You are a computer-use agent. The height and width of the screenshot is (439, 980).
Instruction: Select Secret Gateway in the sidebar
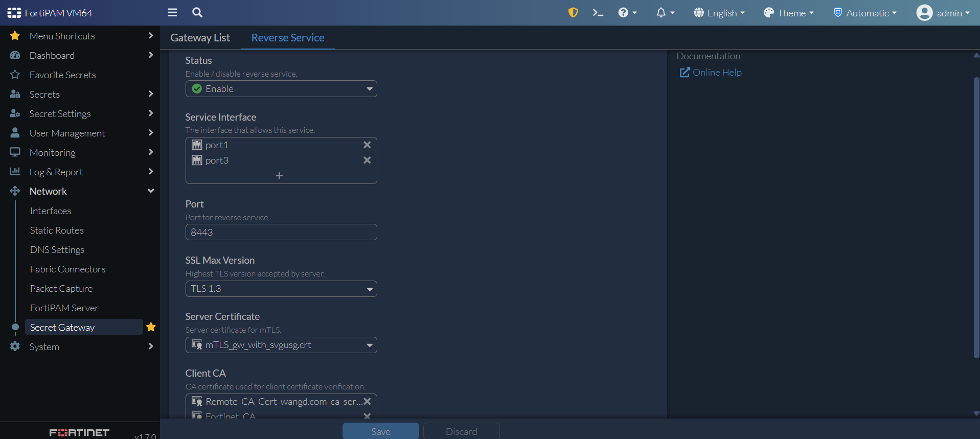pyautogui.click(x=84, y=327)
